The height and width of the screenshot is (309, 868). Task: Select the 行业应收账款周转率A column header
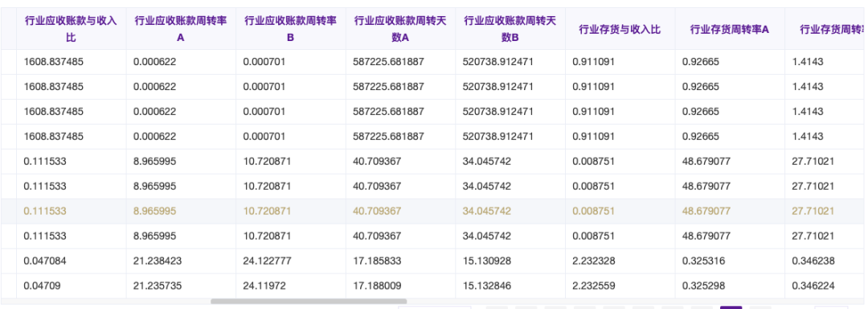[x=181, y=29]
